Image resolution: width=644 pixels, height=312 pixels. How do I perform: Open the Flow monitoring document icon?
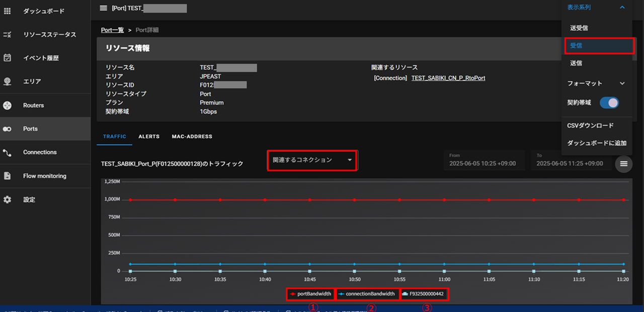coord(7,176)
